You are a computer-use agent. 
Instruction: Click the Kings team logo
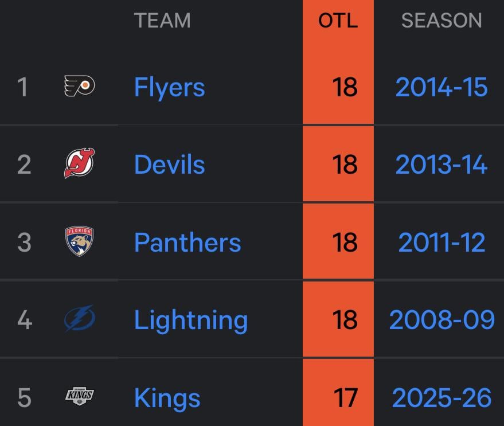[x=79, y=396]
